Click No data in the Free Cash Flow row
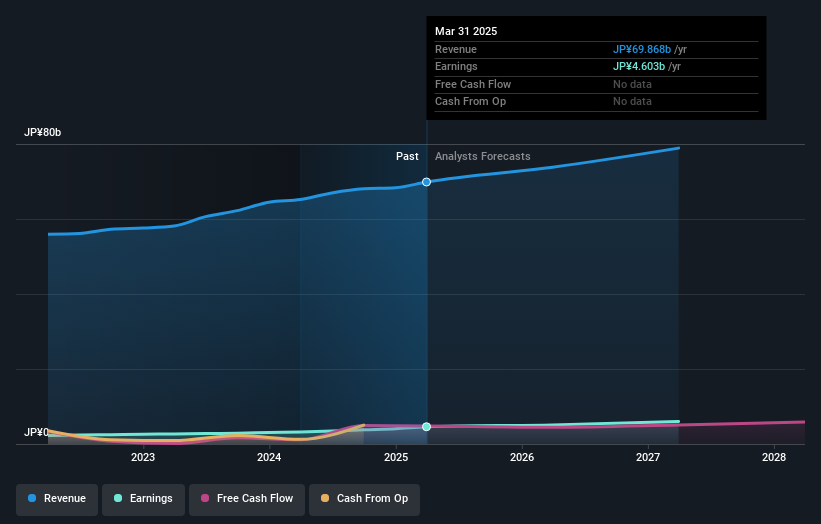The height and width of the screenshot is (524, 821). 633,84
